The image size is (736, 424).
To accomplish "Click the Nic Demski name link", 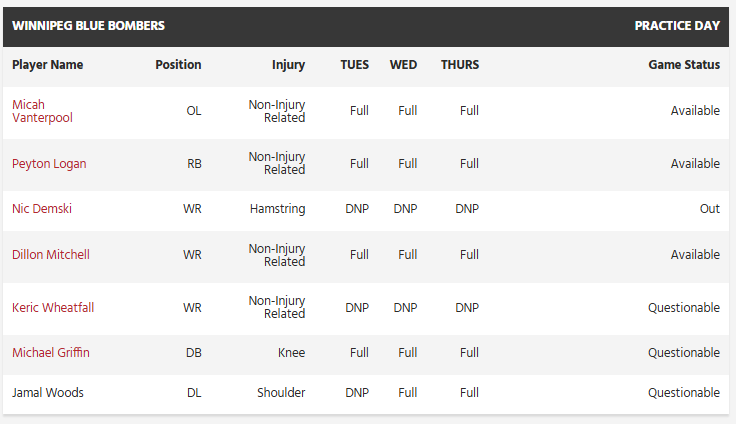I will point(42,209).
